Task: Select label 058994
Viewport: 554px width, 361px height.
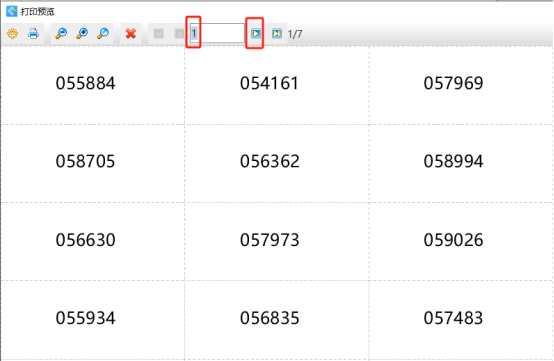Action: [453, 162]
